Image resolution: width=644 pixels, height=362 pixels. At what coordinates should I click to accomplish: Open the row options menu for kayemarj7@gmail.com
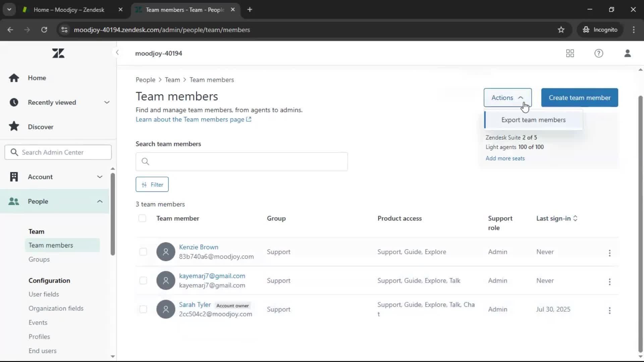point(609,282)
